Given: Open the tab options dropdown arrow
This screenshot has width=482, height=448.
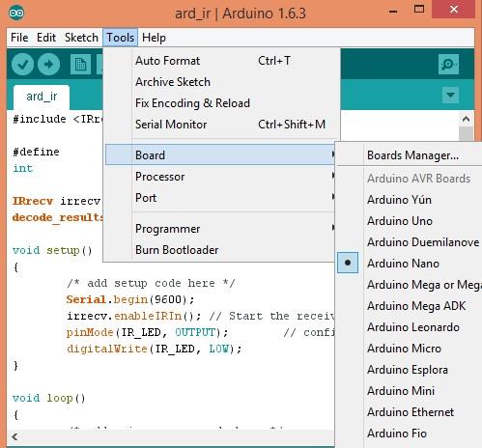Looking at the screenshot, I should tap(450, 95).
